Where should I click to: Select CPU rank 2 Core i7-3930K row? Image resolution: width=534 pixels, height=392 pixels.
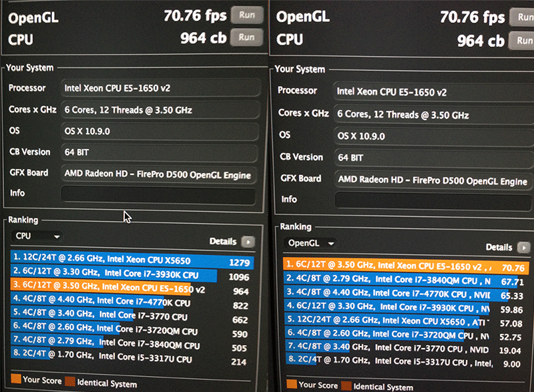click(x=132, y=274)
